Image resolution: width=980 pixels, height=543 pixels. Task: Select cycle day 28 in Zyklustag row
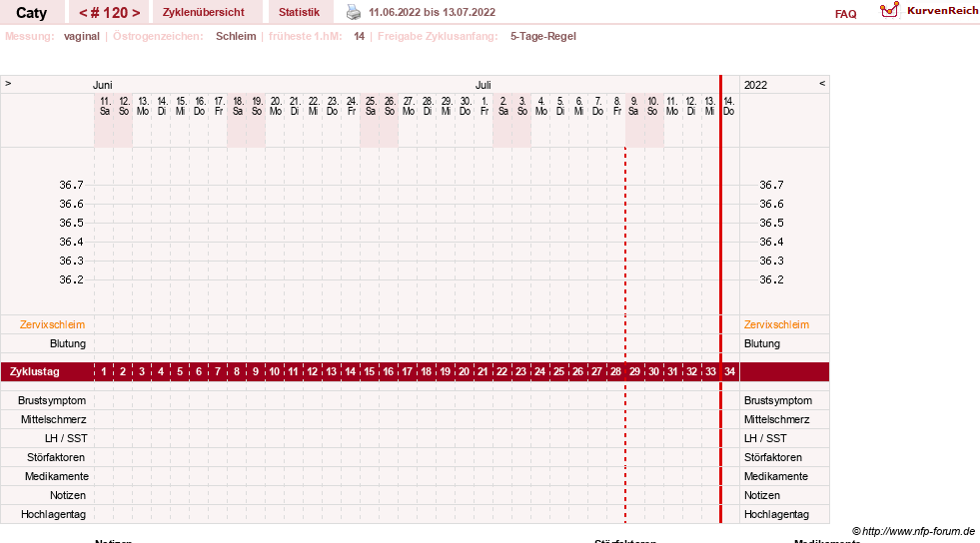pos(615,371)
